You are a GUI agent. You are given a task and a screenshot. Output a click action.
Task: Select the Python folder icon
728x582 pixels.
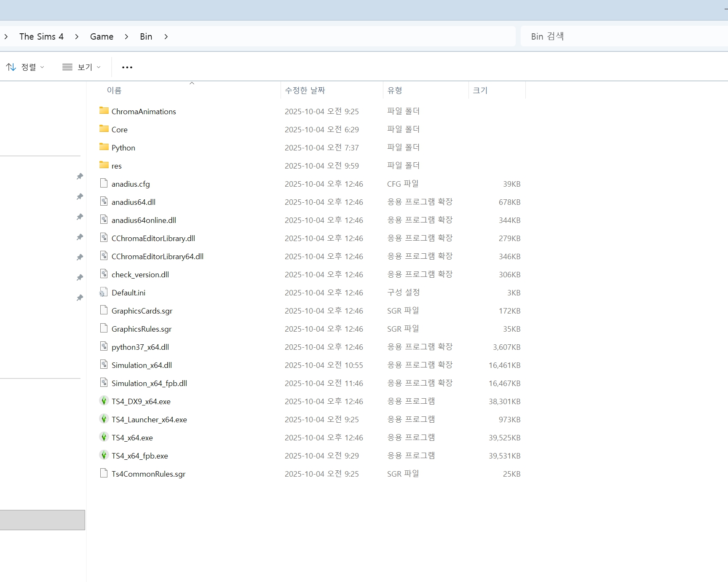[104, 147]
